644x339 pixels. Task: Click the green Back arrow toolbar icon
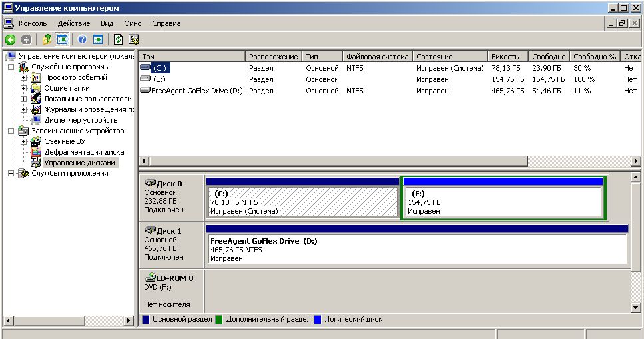click(x=10, y=39)
